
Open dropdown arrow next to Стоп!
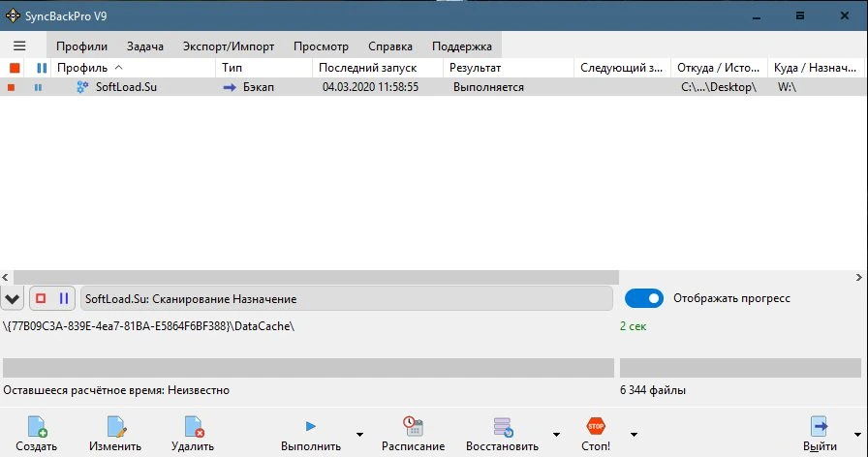click(634, 435)
